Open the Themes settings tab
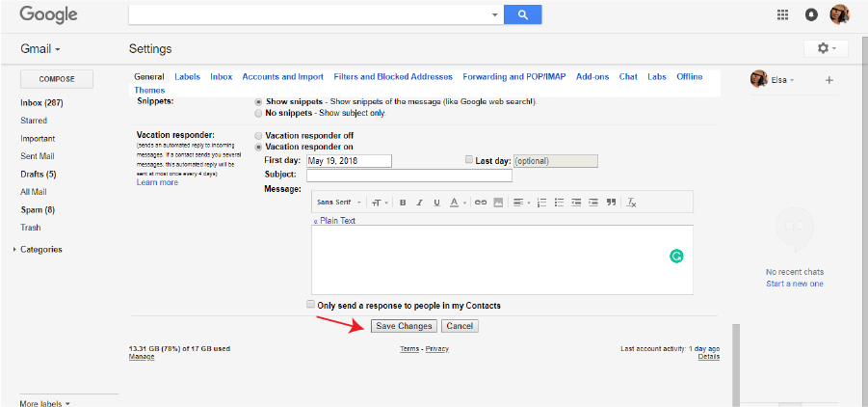The height and width of the screenshot is (407, 868). coord(149,90)
